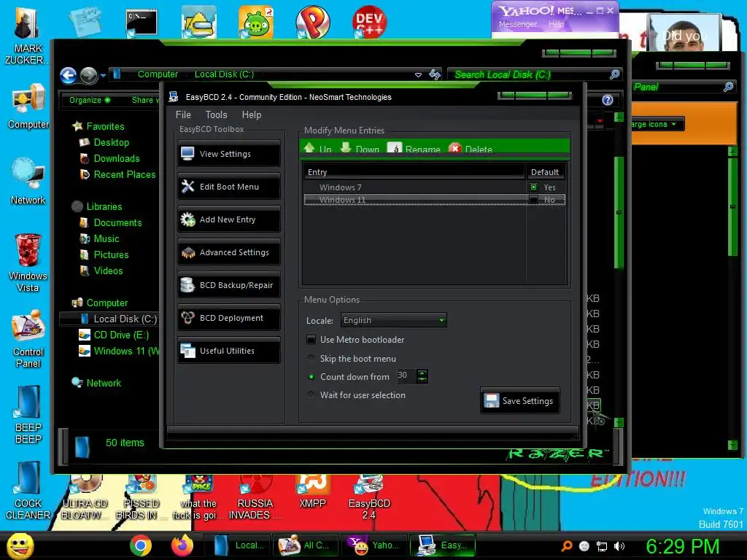Open Help menu in Yahoo Messenger window

click(556, 24)
